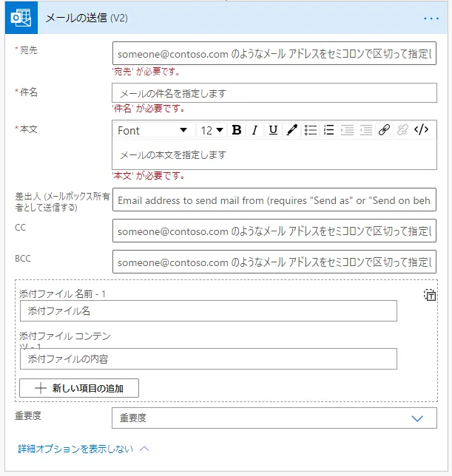
Task: Click the '宛先' が必要です error text
Action: 146,72
